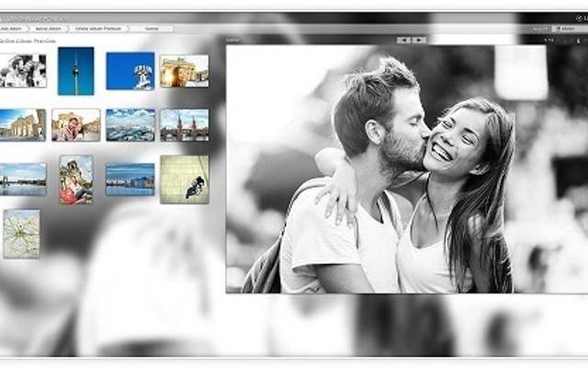Click the button at top right of toolbar
The width and height of the screenshot is (588, 368).
click(x=567, y=29)
